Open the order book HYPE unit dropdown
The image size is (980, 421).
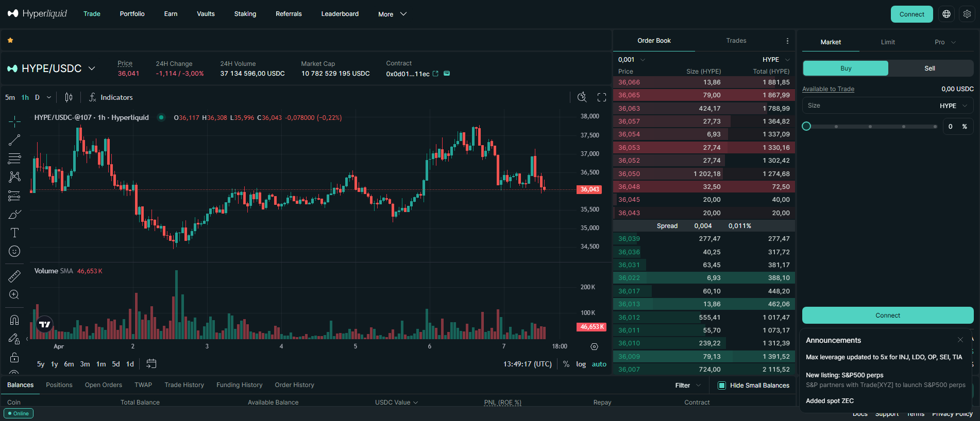pos(776,60)
